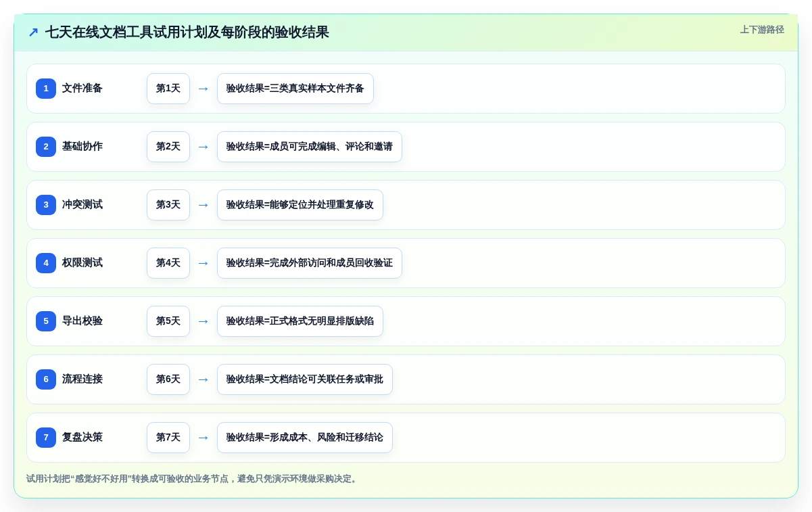
Task: Open the 验收结果=三类真实样本文件齐备 box
Action: click(x=295, y=89)
